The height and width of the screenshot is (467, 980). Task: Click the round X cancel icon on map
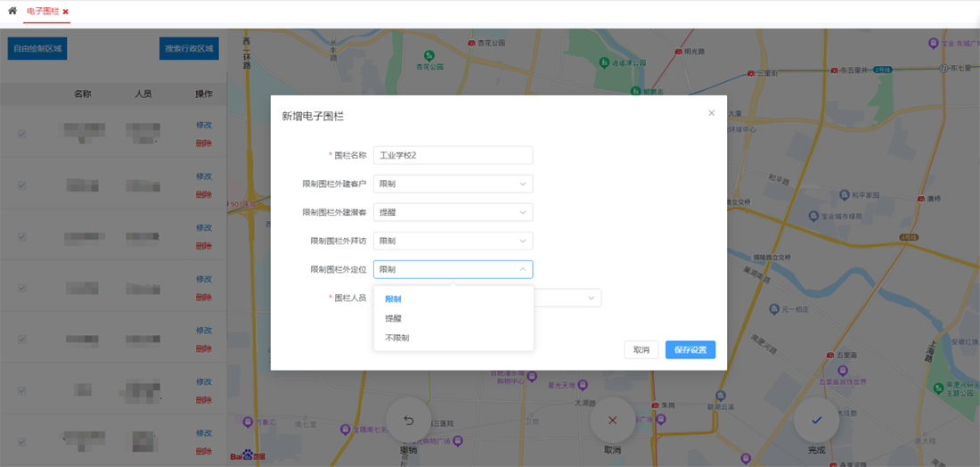(612, 420)
